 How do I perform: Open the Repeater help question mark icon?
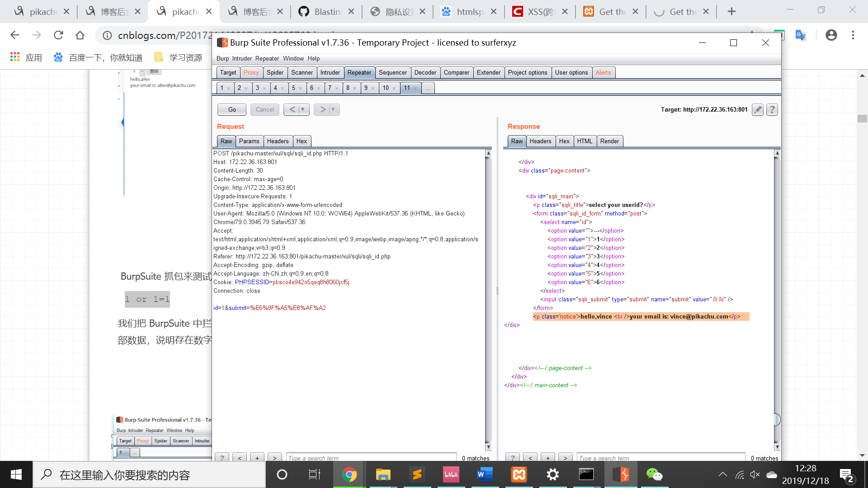pos(772,109)
